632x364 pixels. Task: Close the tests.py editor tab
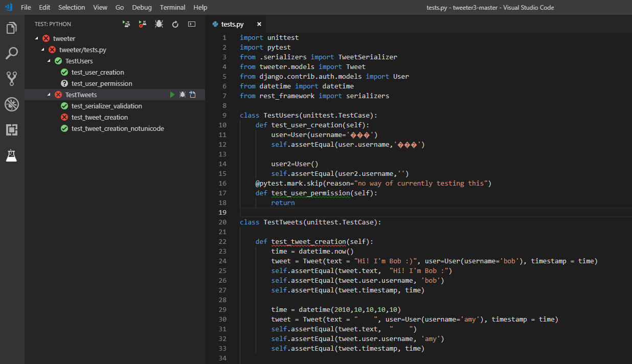259,24
